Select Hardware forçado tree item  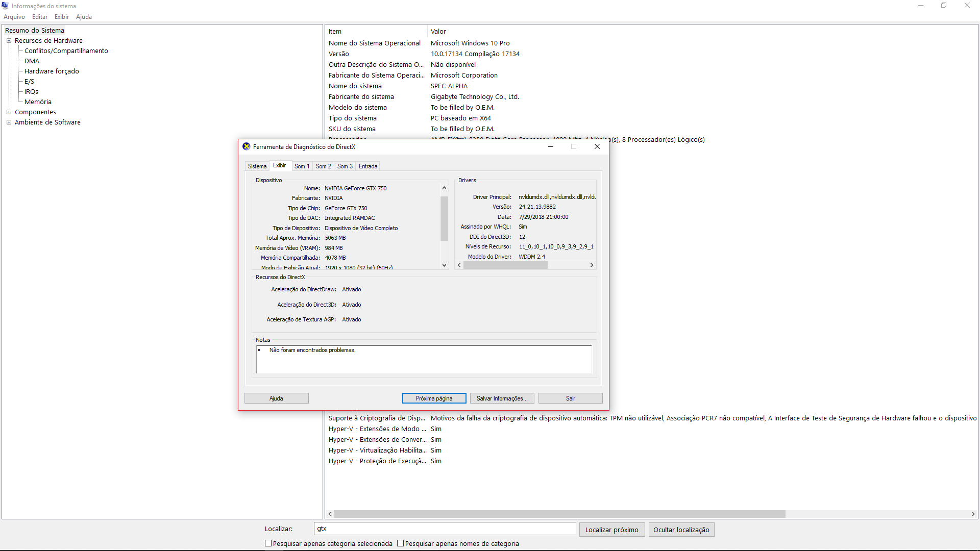(52, 71)
